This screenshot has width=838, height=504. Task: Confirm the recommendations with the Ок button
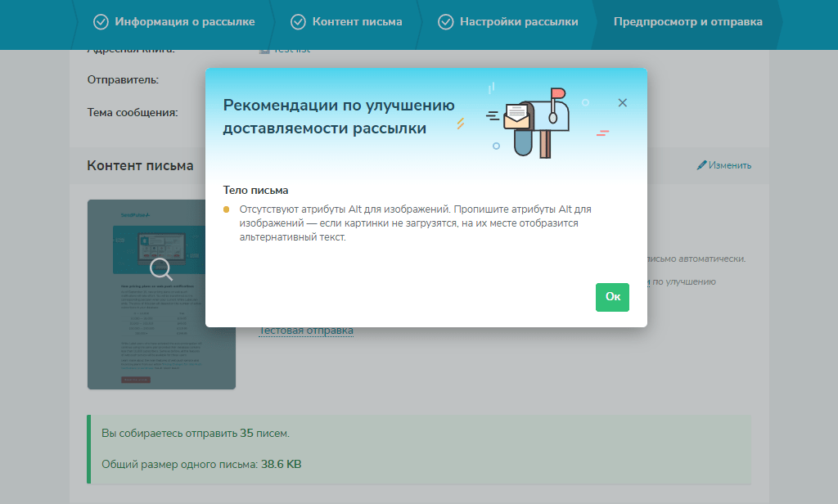click(x=612, y=297)
